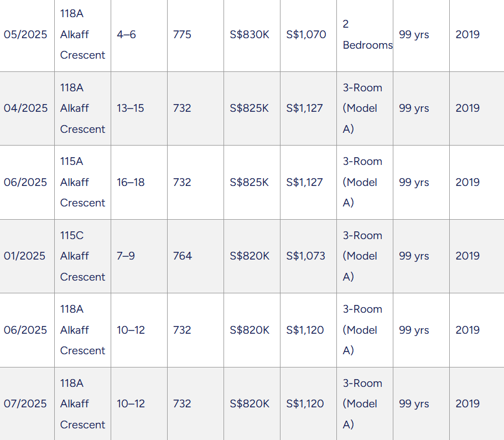Select the 775 floor area cell
This screenshot has width=504, height=440.
point(195,34)
